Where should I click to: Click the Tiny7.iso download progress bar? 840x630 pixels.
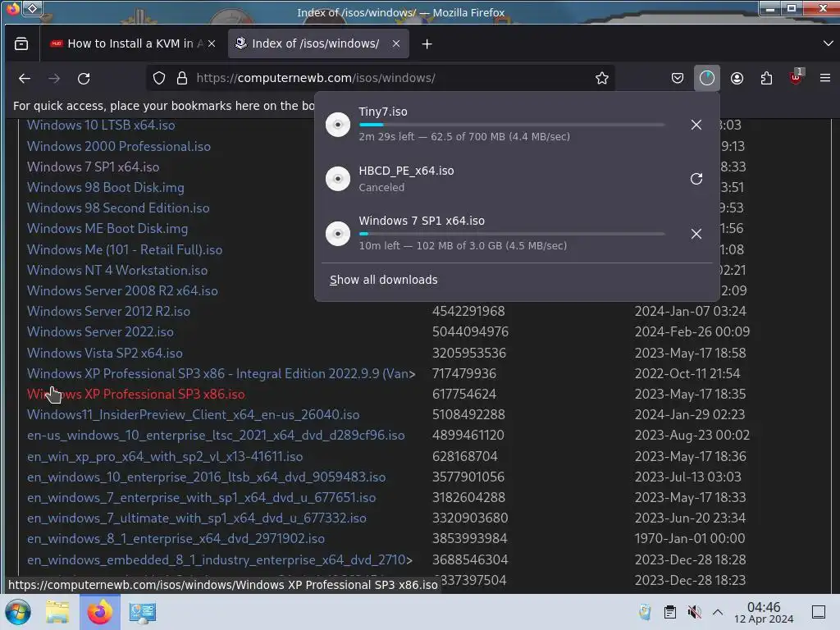pyautogui.click(x=512, y=125)
